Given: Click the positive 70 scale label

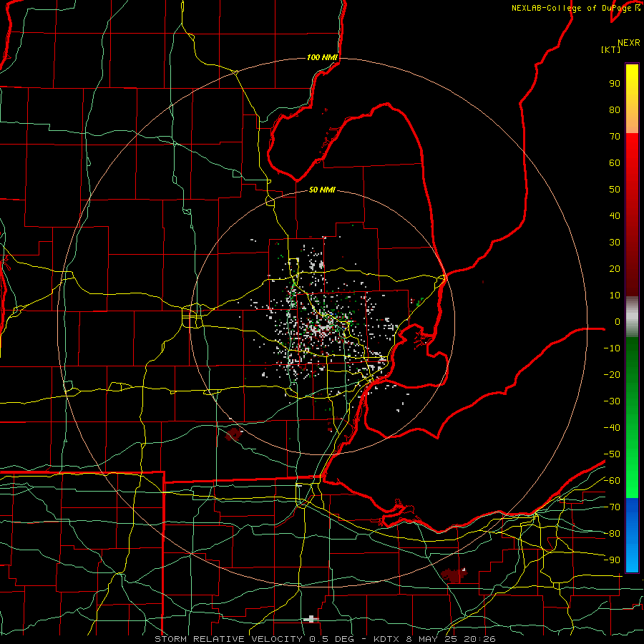Looking at the screenshot, I should tap(615, 137).
